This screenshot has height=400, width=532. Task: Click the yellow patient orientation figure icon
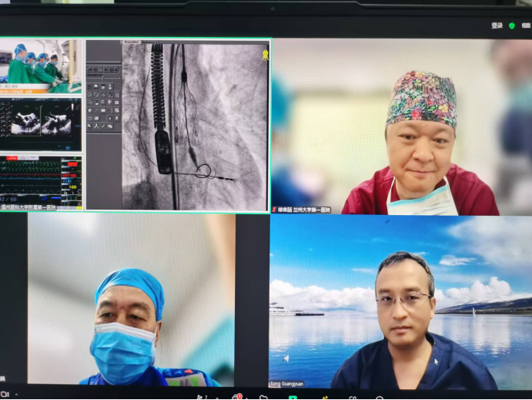click(x=265, y=55)
